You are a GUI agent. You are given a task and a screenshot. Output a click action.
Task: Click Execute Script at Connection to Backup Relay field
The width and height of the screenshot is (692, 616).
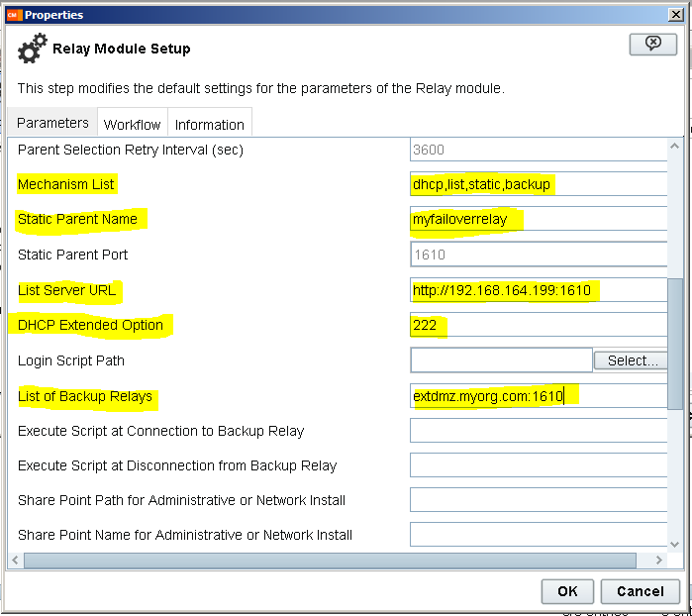click(x=539, y=431)
